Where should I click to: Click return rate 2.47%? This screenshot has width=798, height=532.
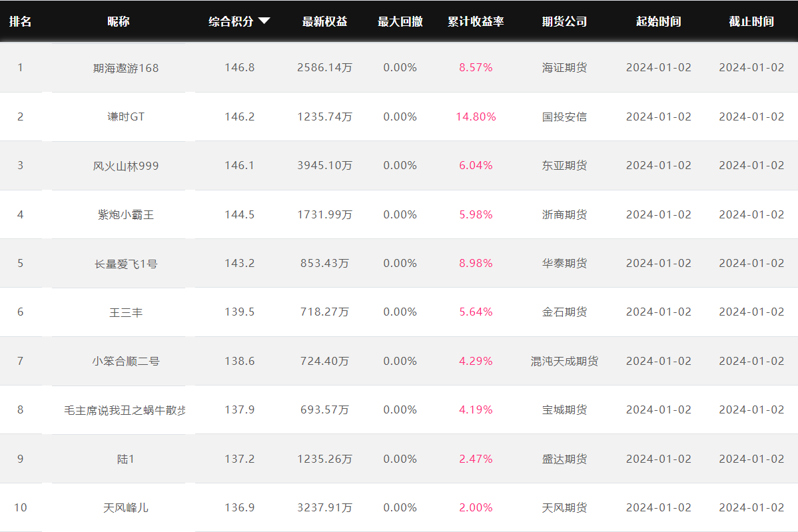pyautogui.click(x=476, y=459)
